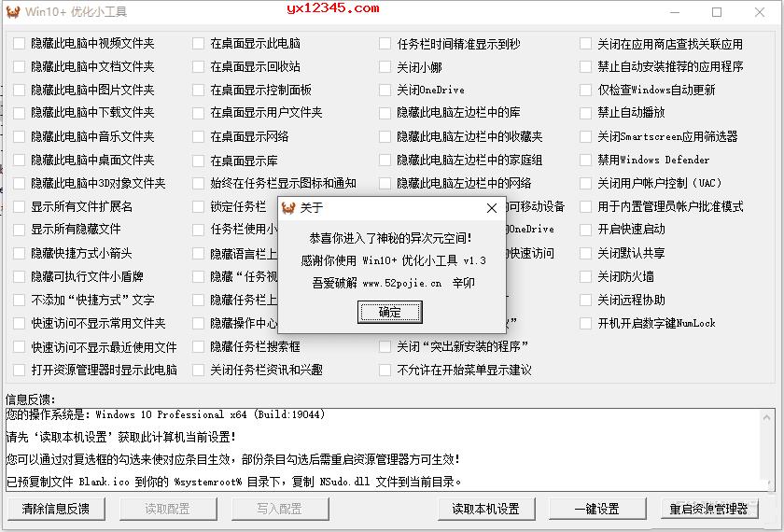Check 关闭OneDrive
This screenshot has width=784, height=532.
[385, 90]
